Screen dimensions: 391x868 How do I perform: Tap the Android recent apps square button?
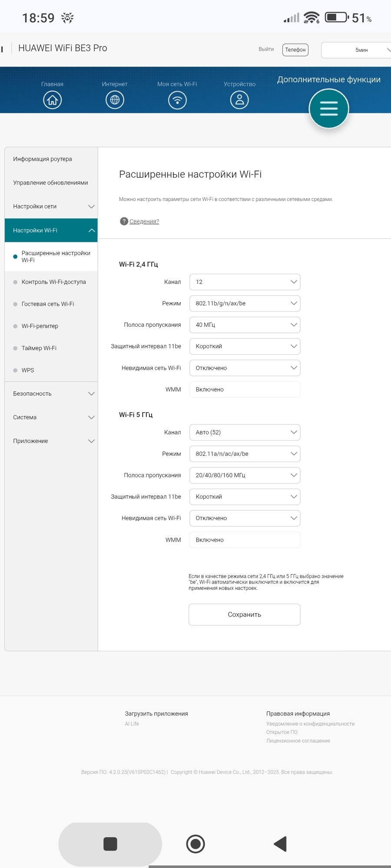coord(110,844)
